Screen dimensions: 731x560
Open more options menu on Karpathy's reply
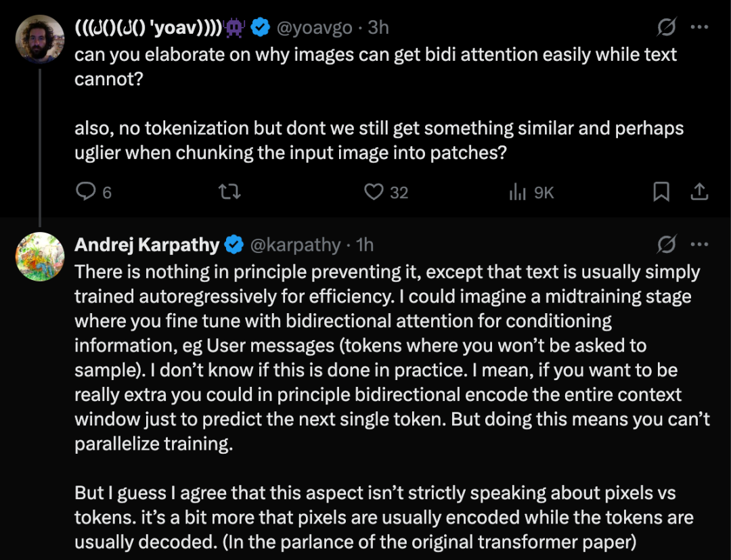coord(699,244)
